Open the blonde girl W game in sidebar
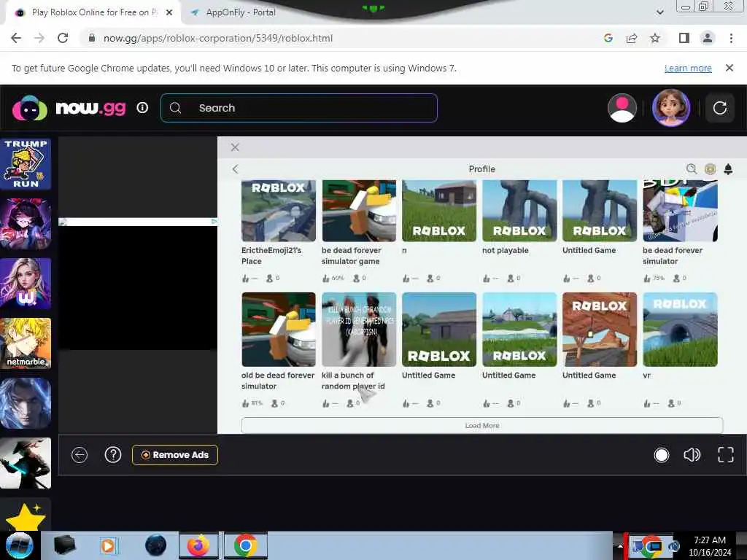 (26, 284)
